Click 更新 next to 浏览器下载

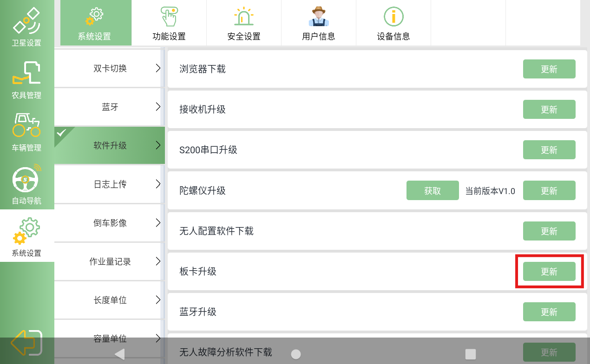(x=549, y=69)
